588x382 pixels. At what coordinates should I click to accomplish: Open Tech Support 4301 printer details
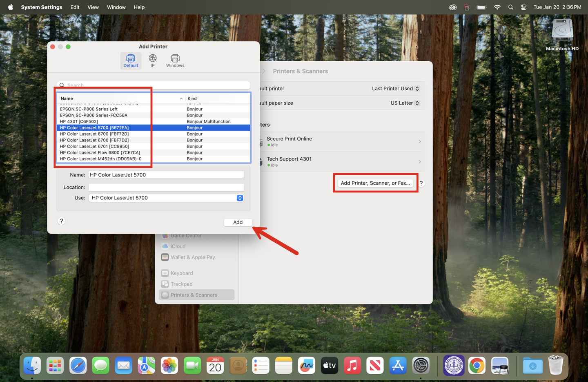[x=342, y=162]
